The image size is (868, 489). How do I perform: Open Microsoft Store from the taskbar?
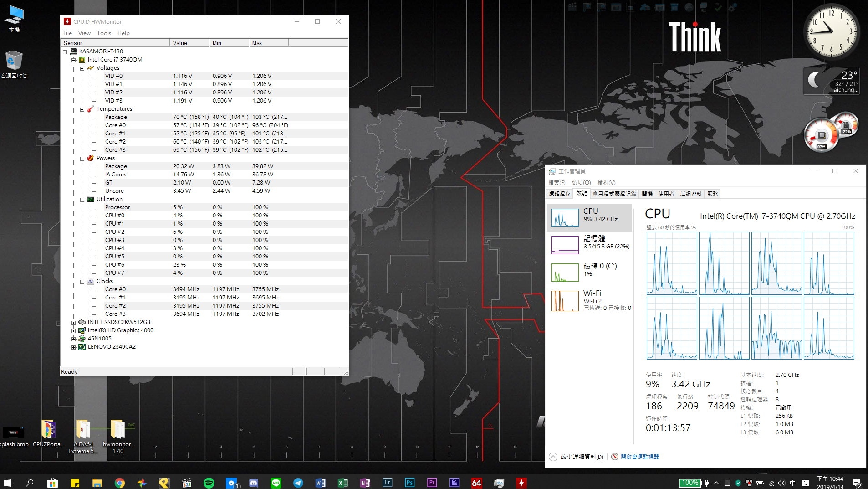pos(52,483)
